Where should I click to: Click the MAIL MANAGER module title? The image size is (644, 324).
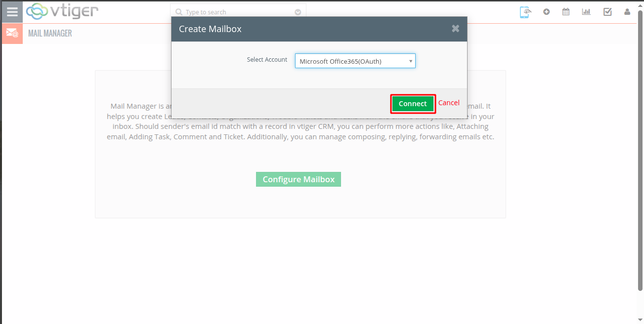coord(50,34)
